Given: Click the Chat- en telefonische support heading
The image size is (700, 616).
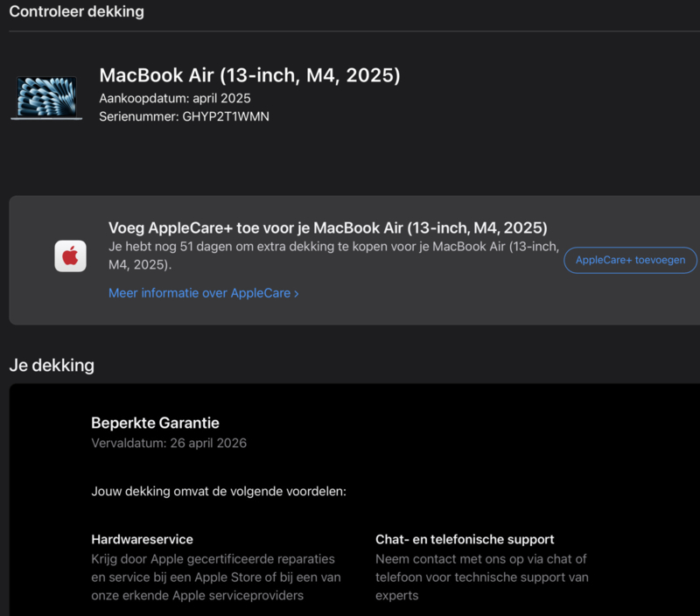Looking at the screenshot, I should [x=465, y=540].
